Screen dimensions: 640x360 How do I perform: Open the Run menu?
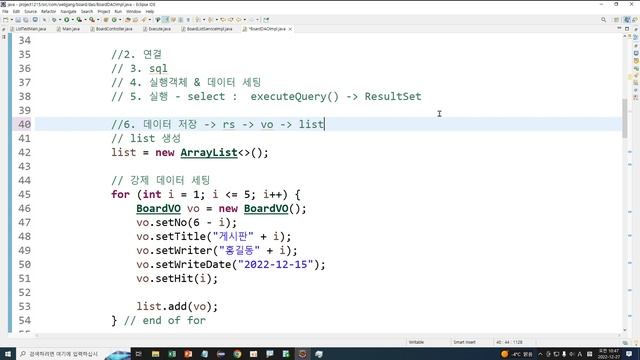(x=118, y=11)
